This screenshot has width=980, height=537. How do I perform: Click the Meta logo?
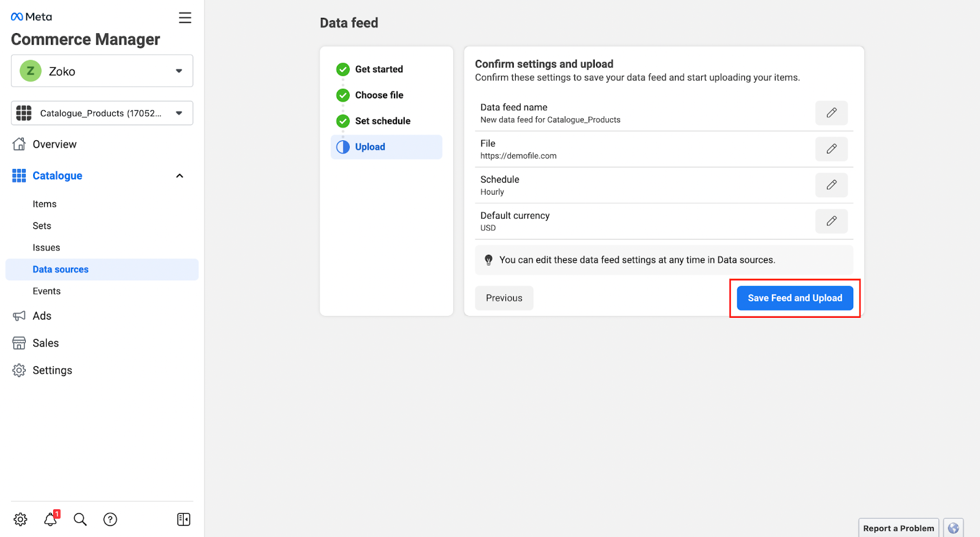point(31,17)
